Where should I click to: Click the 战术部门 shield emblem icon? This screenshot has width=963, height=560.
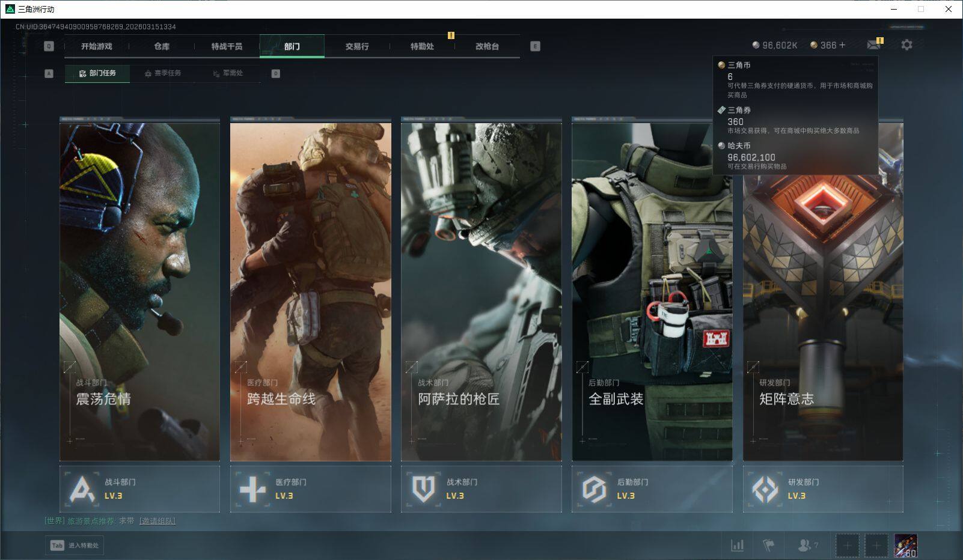(423, 489)
